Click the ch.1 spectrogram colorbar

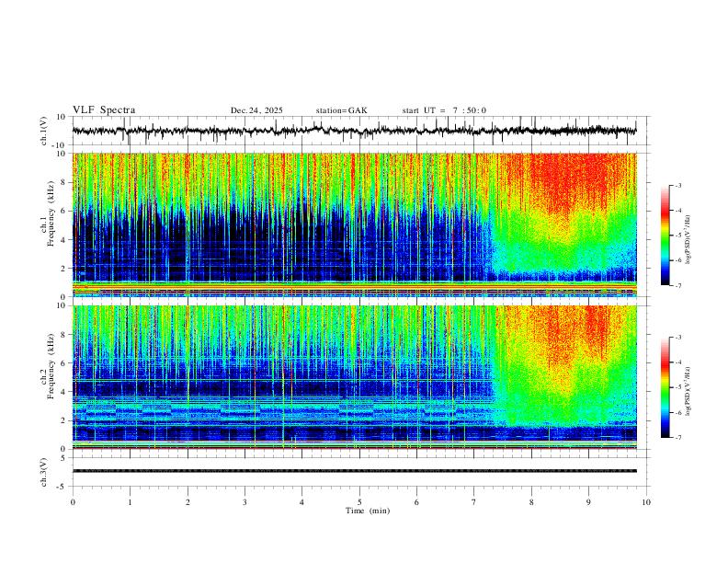pos(665,236)
